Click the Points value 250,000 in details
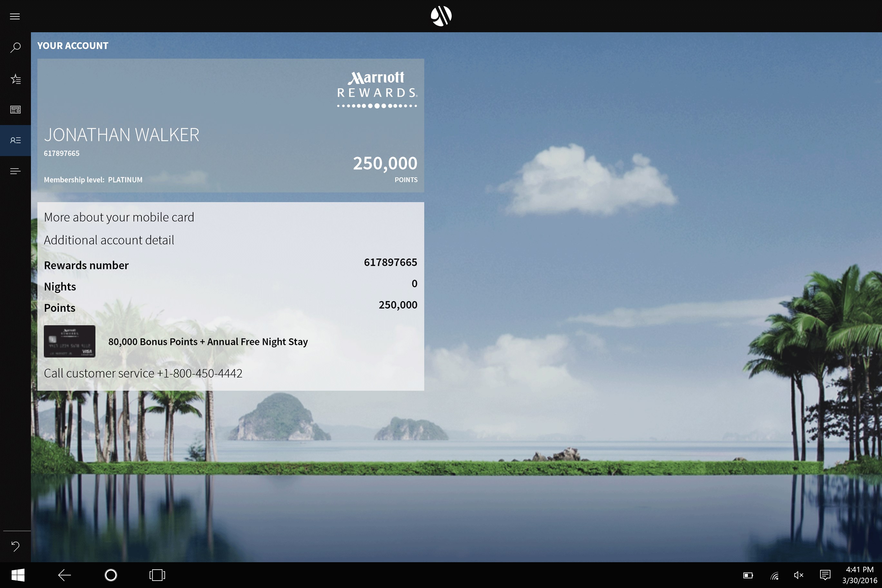The image size is (882, 588). [x=398, y=305]
